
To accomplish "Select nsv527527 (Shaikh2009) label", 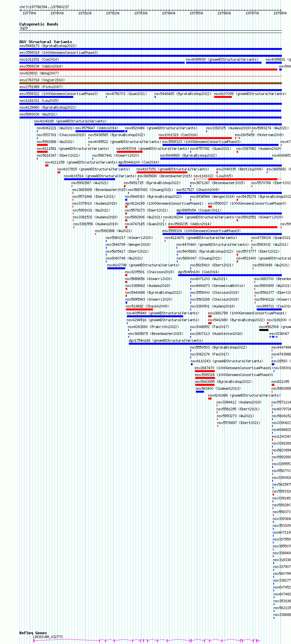I will 198,190.
